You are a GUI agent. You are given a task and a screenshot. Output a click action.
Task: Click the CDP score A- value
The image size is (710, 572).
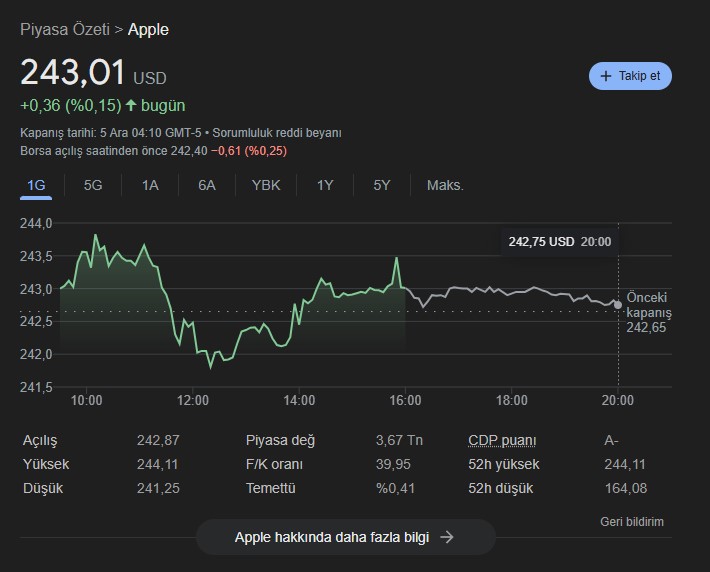(x=611, y=440)
